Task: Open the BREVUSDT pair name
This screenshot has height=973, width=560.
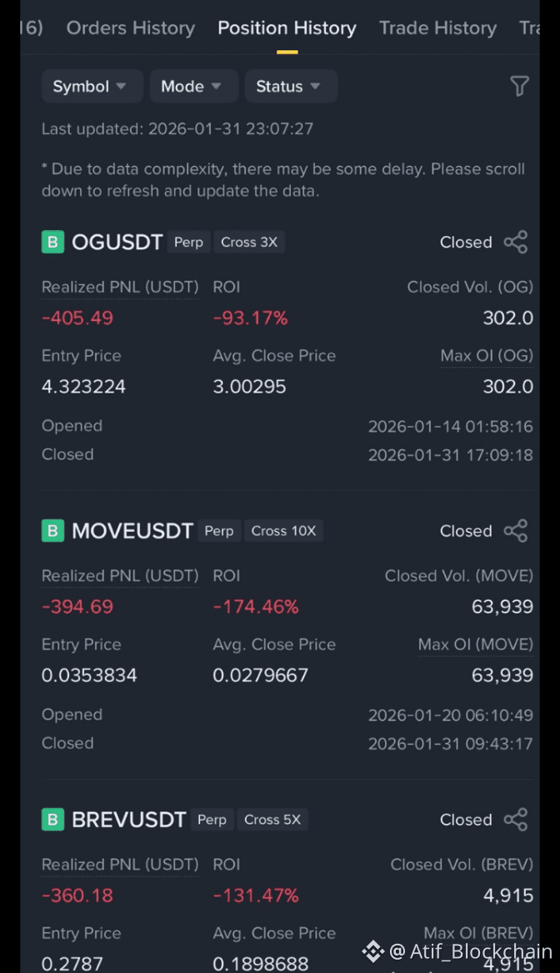Action: (x=128, y=819)
